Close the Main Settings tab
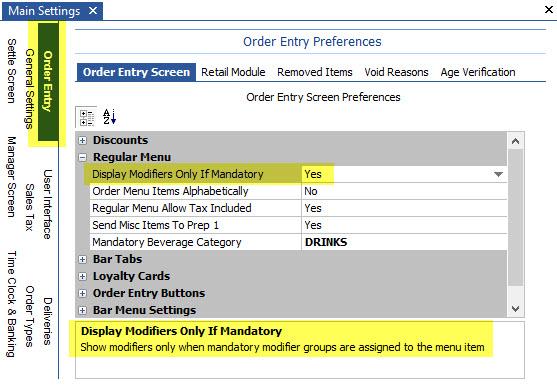Viewport: 557px width, 387px height. tap(93, 11)
